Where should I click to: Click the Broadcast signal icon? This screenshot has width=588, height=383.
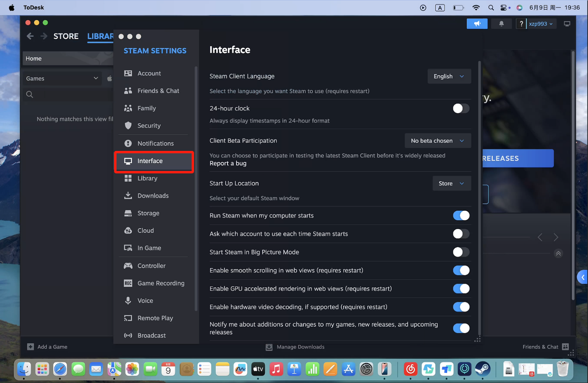click(x=128, y=335)
